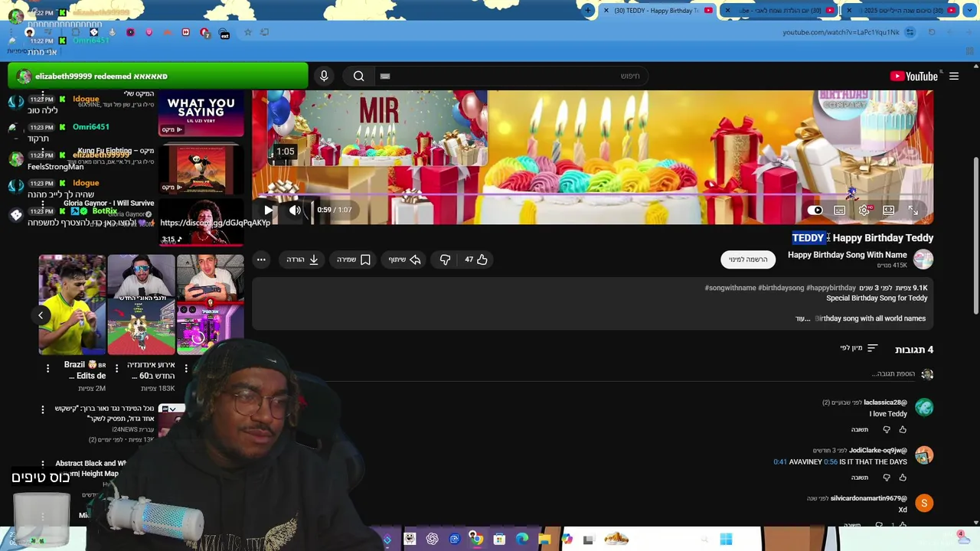Viewport: 980px width, 551px height.
Task: Open the Brazil suggested video thumbnail
Action: (72, 305)
